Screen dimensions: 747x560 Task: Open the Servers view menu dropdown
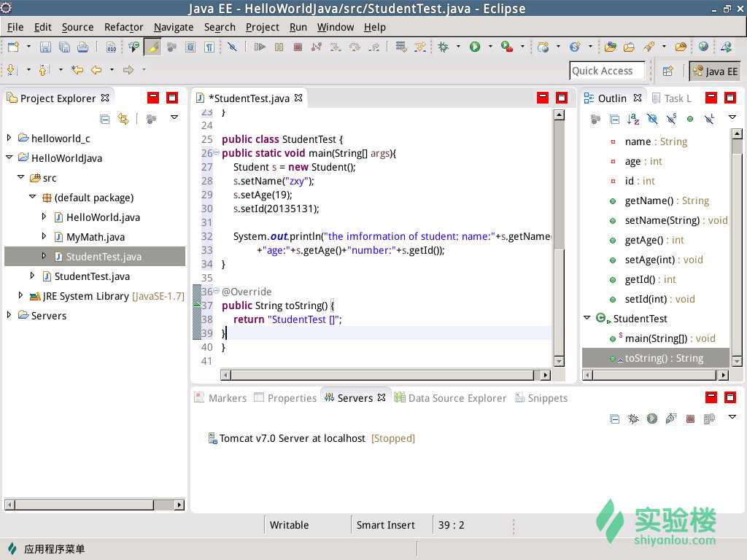(x=732, y=416)
